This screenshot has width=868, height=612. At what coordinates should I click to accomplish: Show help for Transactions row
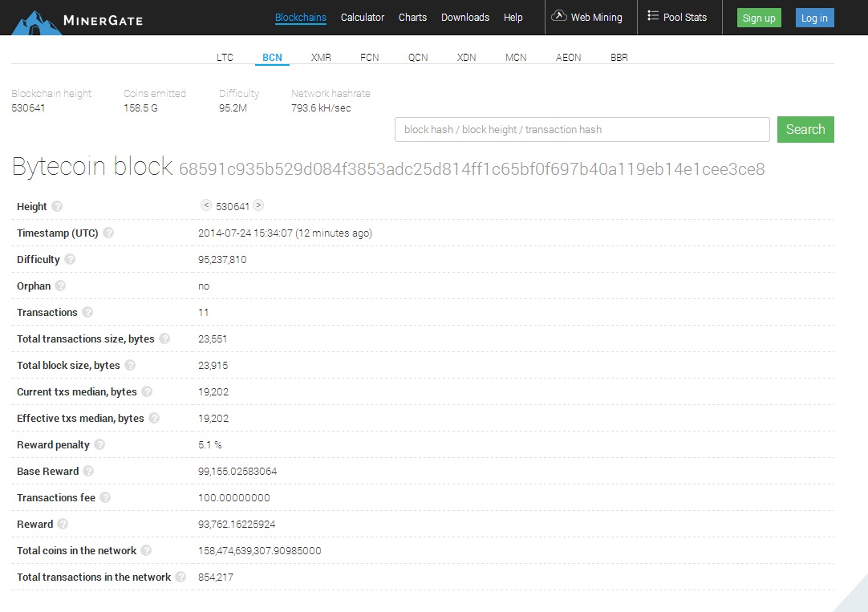pyautogui.click(x=87, y=313)
